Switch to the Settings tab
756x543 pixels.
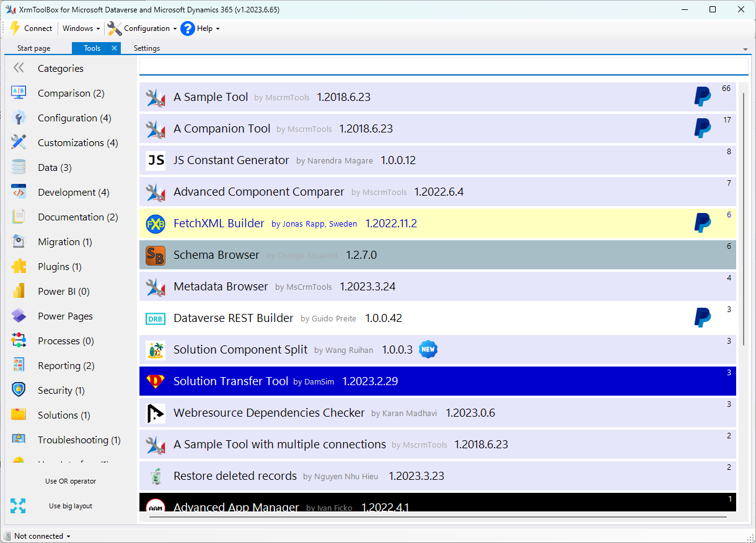point(147,48)
